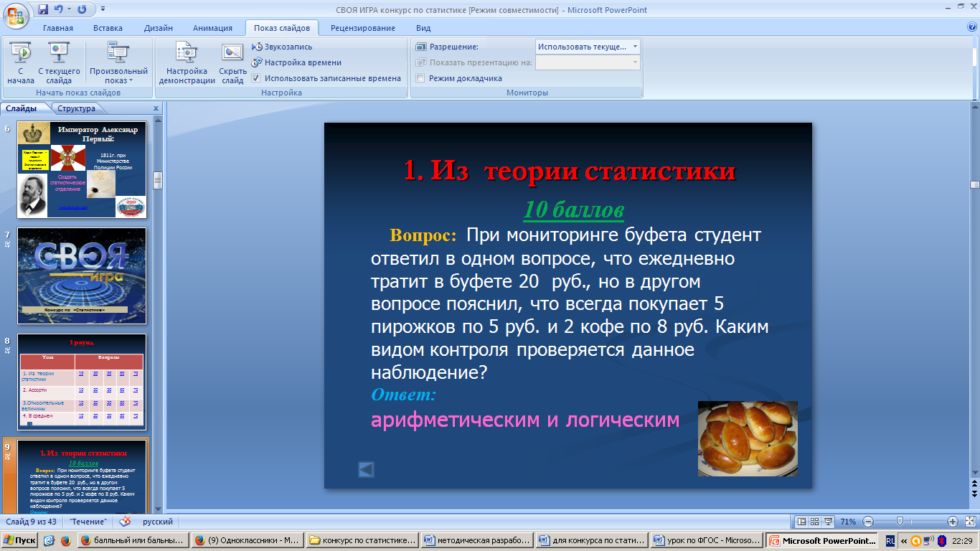This screenshot has height=551, width=980.
Task: Select the Слайды thumbnails pane tab
Action: click(22, 108)
